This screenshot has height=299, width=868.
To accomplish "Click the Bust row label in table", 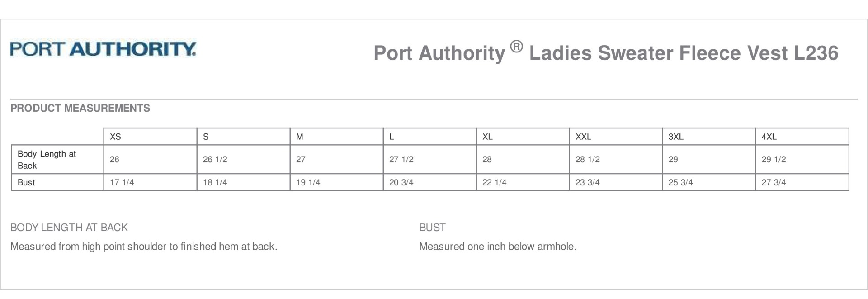I will coord(26,182).
